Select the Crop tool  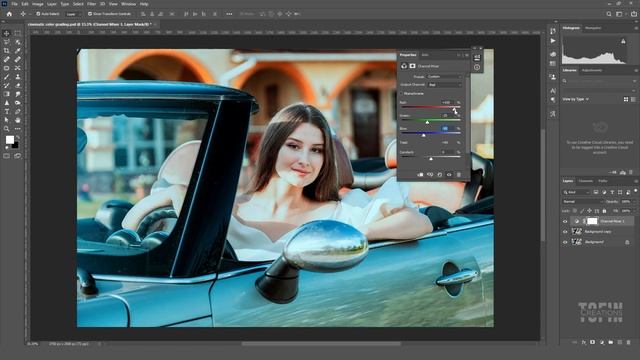point(7,51)
